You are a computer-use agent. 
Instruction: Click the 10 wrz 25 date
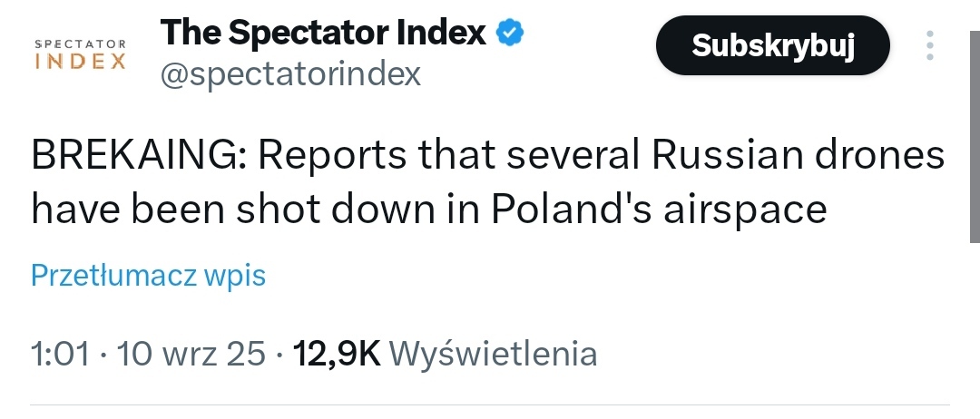click(x=192, y=354)
